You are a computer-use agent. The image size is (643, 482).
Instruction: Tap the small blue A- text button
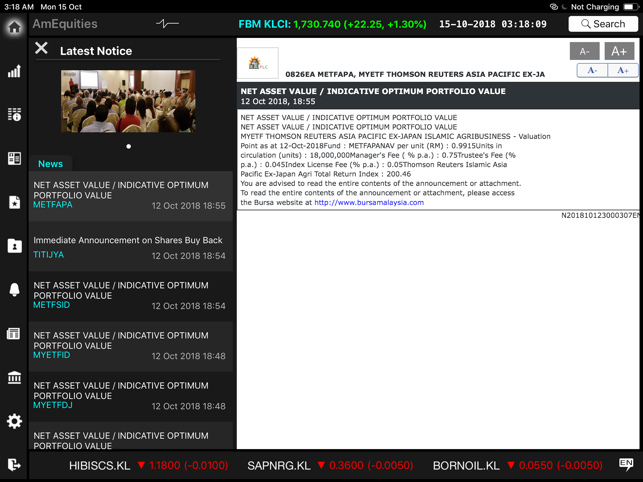pyautogui.click(x=592, y=71)
